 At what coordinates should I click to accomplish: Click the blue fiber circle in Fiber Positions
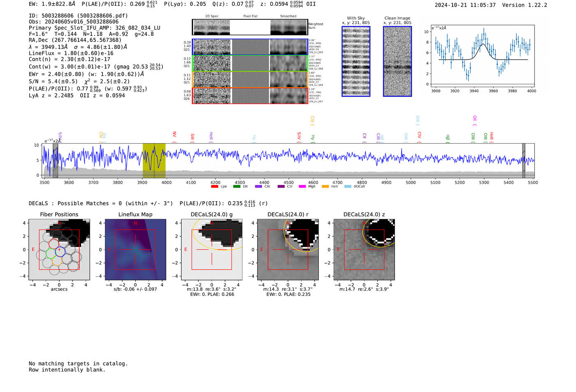60,251
